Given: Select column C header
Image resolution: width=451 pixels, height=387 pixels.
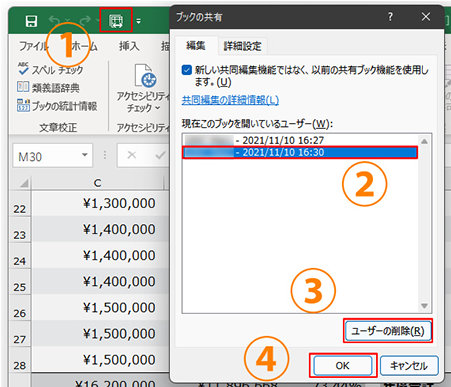Looking at the screenshot, I should click(97, 183).
